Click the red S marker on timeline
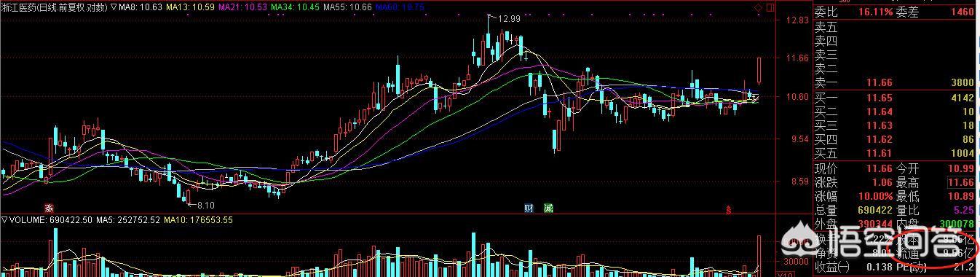Image resolution: width=980 pixels, height=277 pixels. pos(729,209)
